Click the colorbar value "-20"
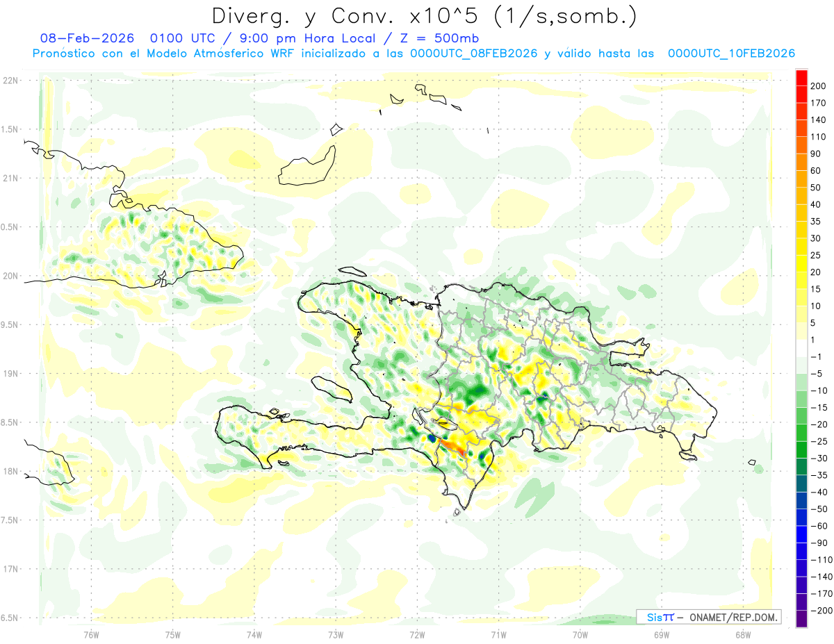This screenshot has width=834, height=644. coord(819,424)
